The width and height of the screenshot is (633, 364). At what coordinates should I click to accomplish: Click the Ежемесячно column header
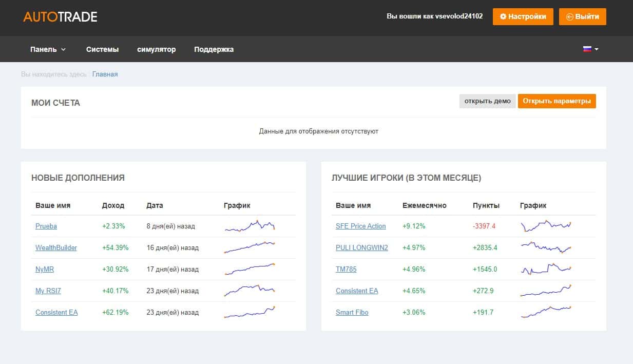425,205
